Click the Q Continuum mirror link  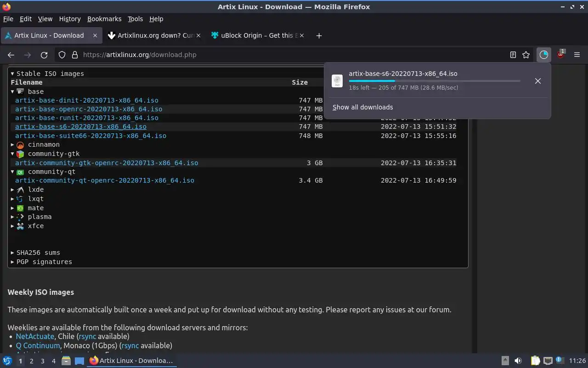tap(38, 345)
